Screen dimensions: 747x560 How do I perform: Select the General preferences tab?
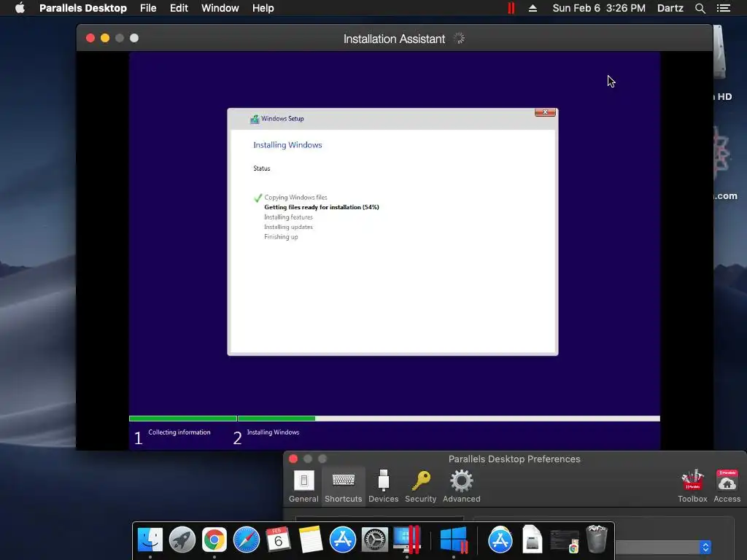click(303, 486)
